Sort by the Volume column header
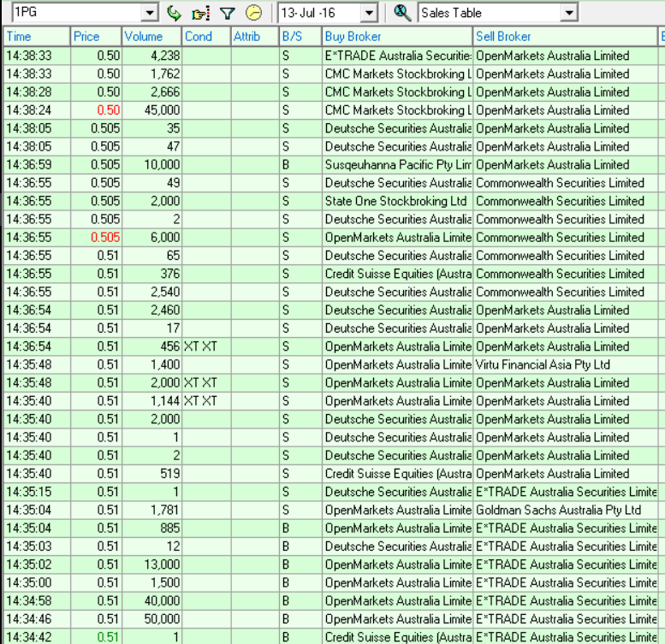The width and height of the screenshot is (665, 644). pyautogui.click(x=151, y=37)
